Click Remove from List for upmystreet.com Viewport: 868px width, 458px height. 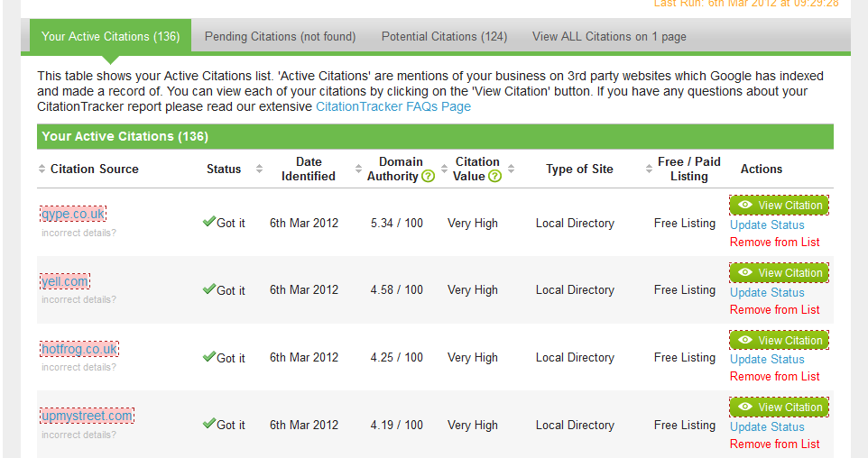(x=774, y=444)
